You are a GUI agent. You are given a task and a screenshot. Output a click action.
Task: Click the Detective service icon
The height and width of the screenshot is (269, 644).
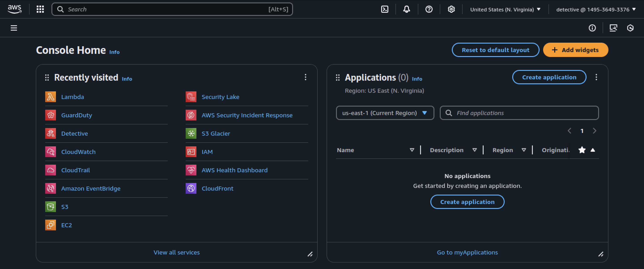(x=51, y=133)
